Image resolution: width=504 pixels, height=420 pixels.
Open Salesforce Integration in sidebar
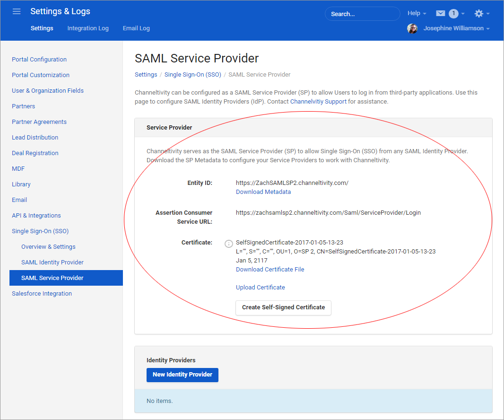point(42,294)
